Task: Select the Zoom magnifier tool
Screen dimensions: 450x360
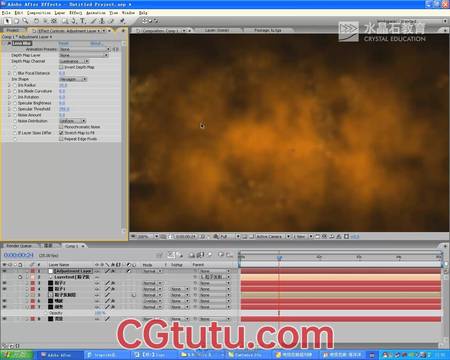Action: [25, 21]
